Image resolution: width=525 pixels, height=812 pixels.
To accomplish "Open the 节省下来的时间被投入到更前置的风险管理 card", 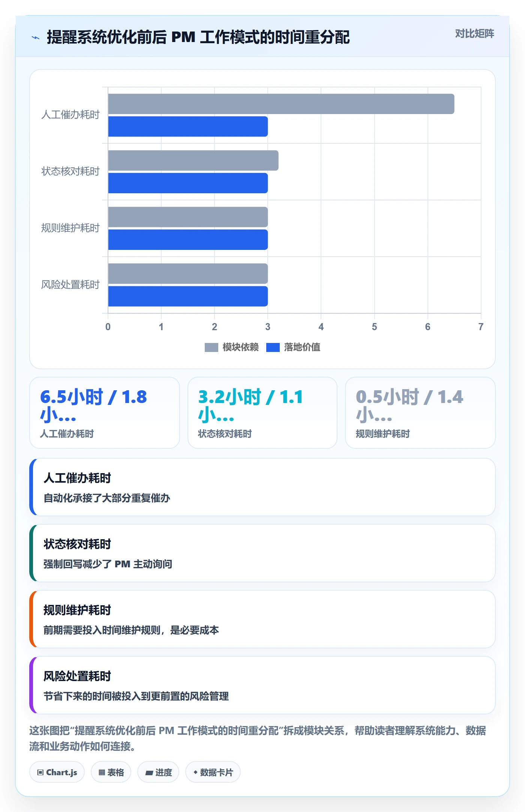I will [x=262, y=685].
